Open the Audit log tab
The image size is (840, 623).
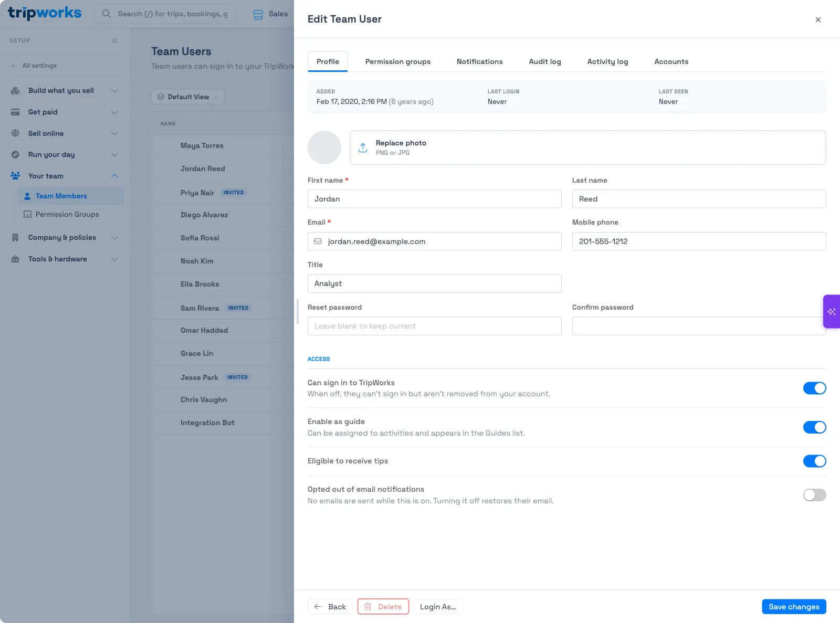tap(545, 61)
